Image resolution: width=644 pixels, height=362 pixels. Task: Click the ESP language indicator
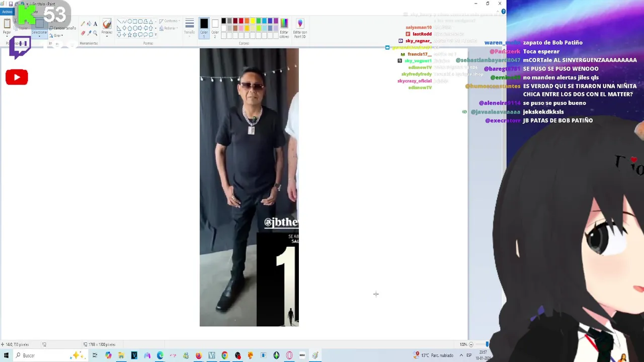click(469, 355)
